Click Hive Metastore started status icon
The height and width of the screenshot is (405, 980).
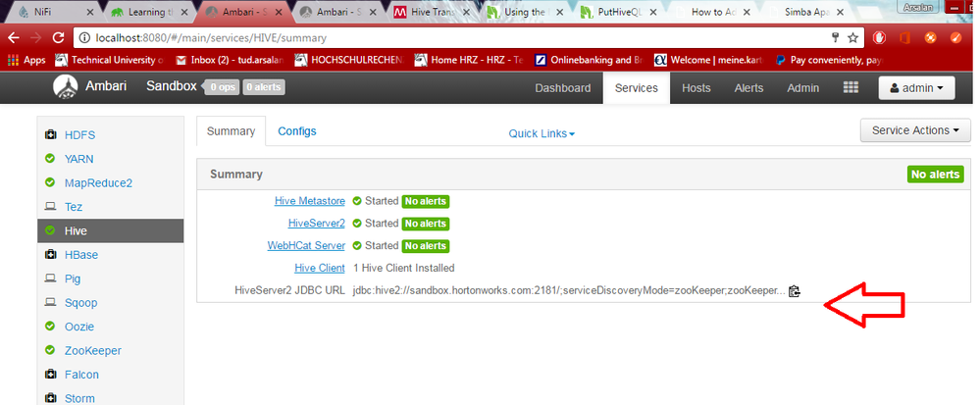click(x=357, y=201)
